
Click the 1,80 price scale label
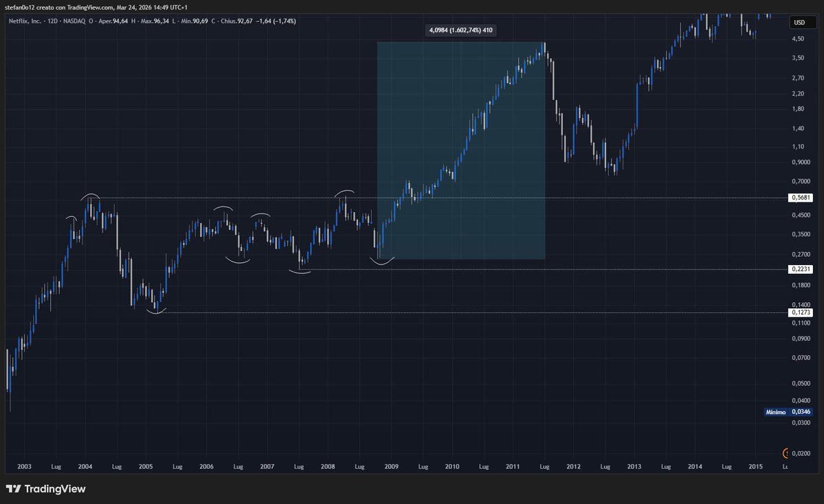click(798, 108)
